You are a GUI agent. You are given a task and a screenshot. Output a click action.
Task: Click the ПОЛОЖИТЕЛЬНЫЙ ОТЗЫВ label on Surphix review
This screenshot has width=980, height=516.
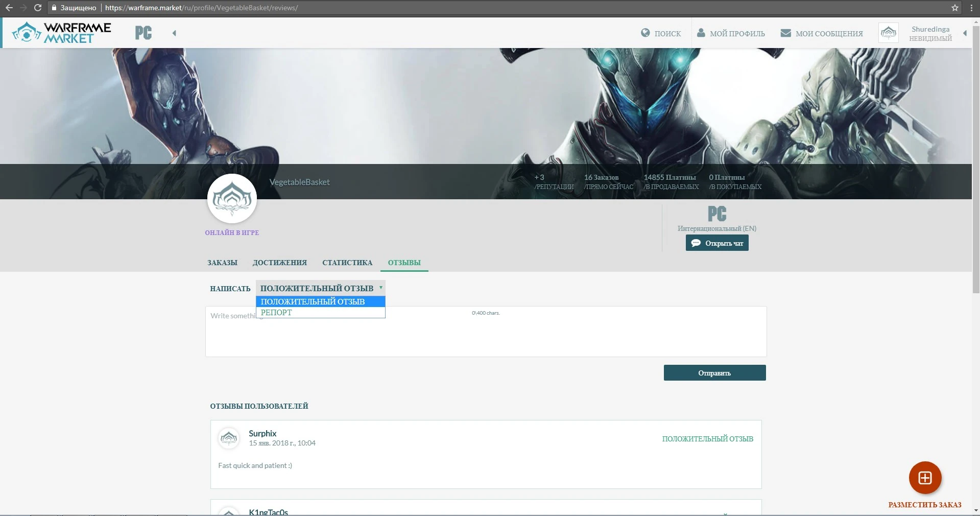[x=707, y=439]
